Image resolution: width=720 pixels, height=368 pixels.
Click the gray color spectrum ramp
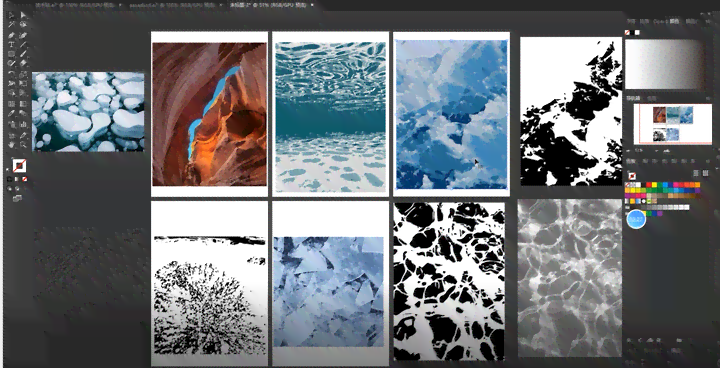point(664,64)
